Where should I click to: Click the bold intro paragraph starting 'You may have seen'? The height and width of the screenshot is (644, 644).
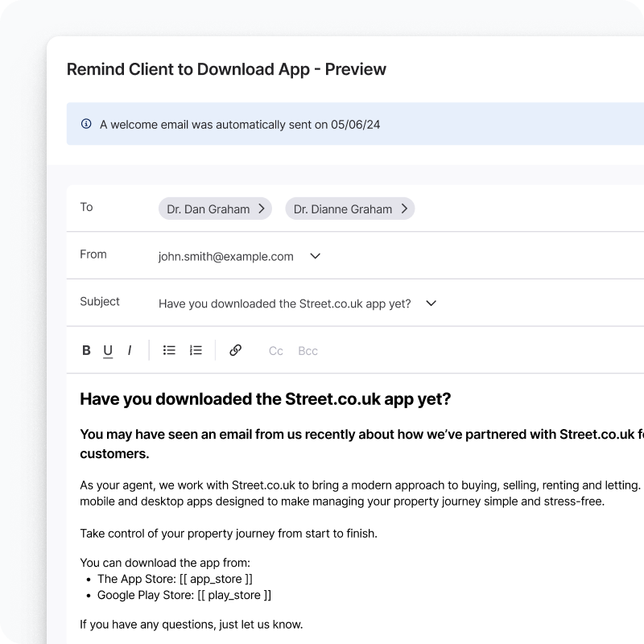point(361,444)
